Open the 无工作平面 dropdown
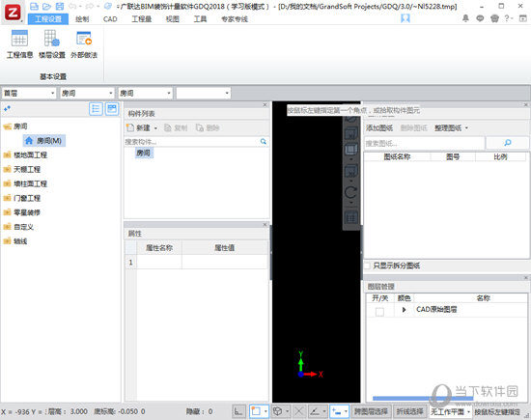 point(451,411)
